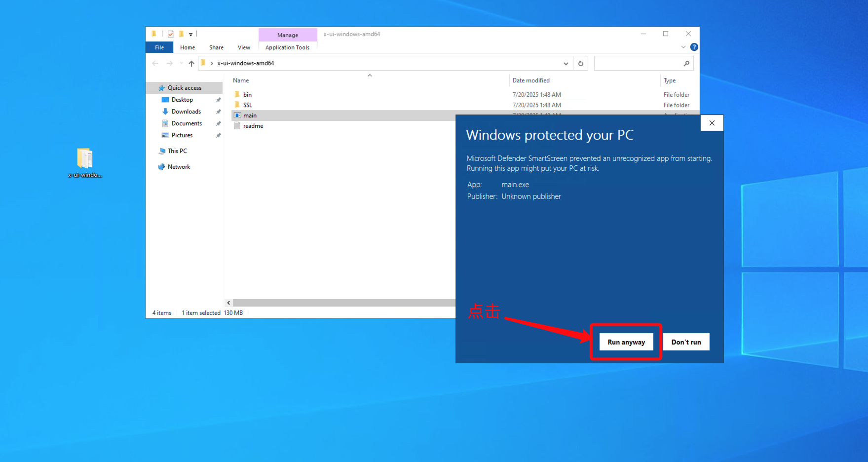The image size is (868, 462).
Task: Select Downloads in Quick access sidebar
Action: coord(186,112)
